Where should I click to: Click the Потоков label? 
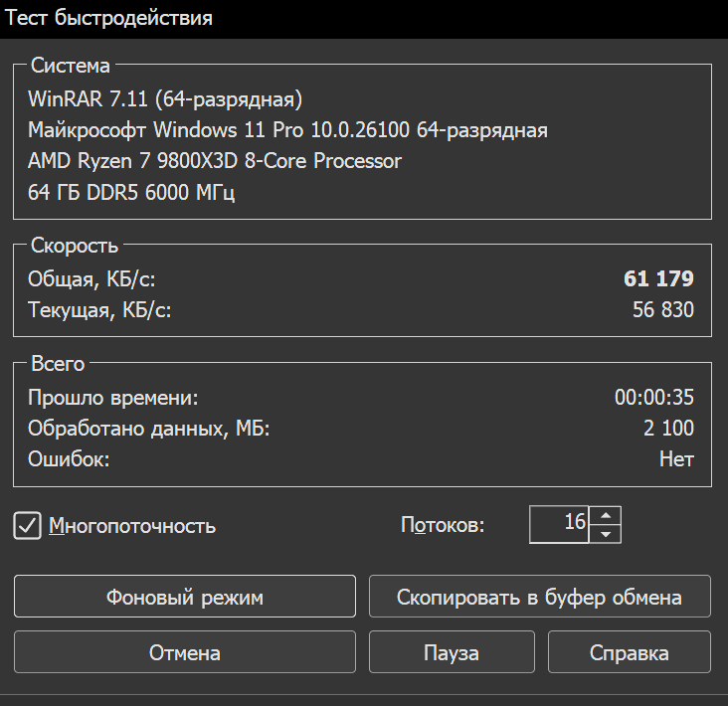click(x=443, y=525)
